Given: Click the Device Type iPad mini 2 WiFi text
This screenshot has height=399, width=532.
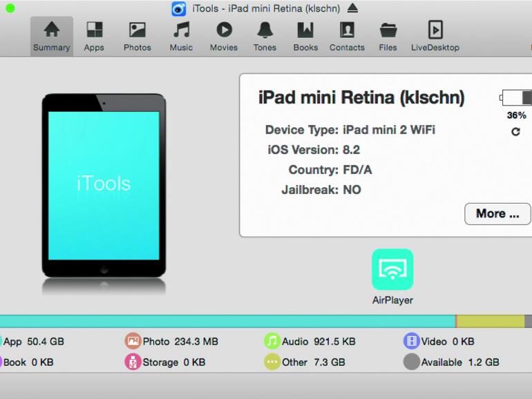Looking at the screenshot, I should point(350,130).
